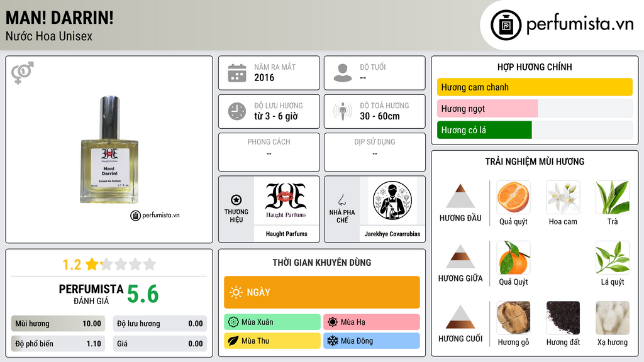
Task: Select the Ngày recommended time bar
Action: 321,292
